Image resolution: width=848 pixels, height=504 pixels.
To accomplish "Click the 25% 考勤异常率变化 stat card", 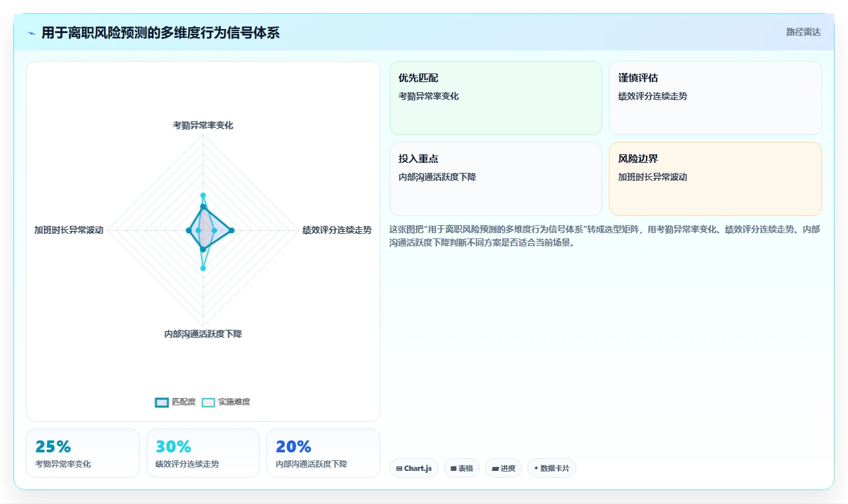I will [x=83, y=453].
